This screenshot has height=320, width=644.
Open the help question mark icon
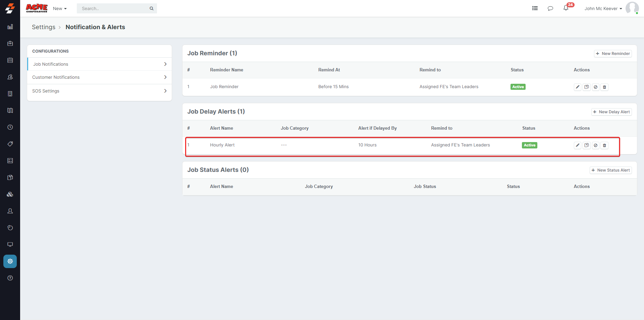(10, 278)
